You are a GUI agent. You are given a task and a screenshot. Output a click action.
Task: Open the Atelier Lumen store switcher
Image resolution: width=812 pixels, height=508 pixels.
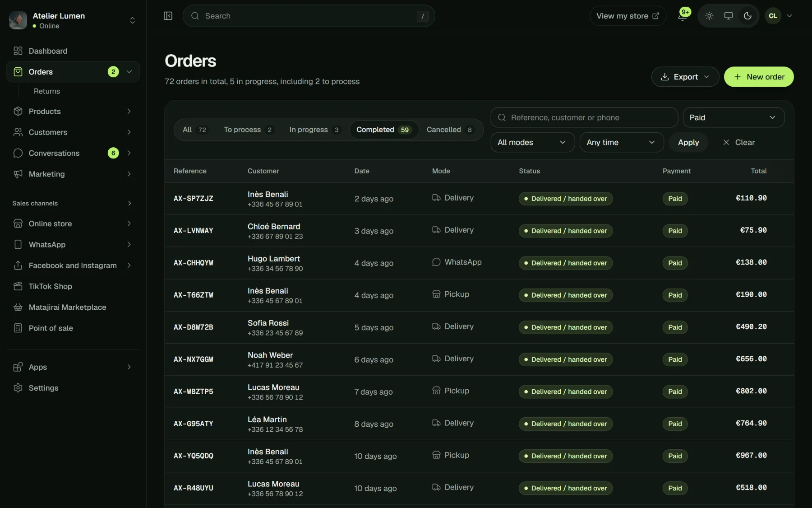[x=73, y=20]
